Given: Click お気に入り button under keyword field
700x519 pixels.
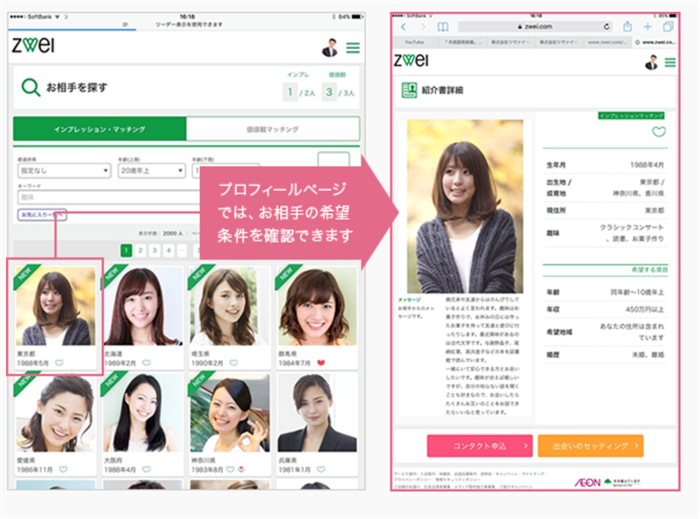Looking at the screenshot, I should point(42,215).
